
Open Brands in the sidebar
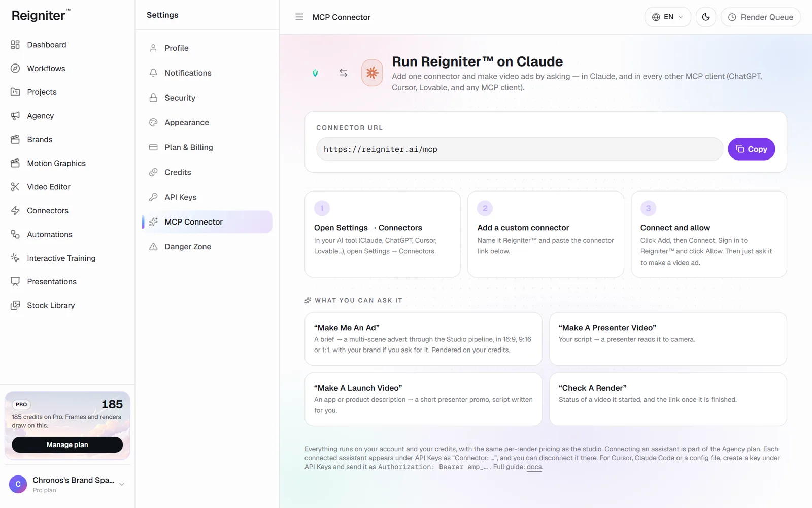(x=40, y=140)
